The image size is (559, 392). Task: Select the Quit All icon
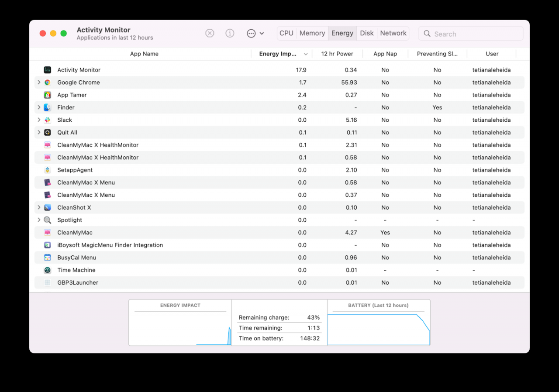click(x=48, y=133)
